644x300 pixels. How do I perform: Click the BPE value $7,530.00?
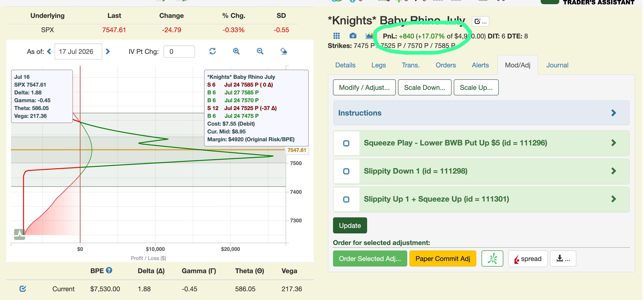105,289
